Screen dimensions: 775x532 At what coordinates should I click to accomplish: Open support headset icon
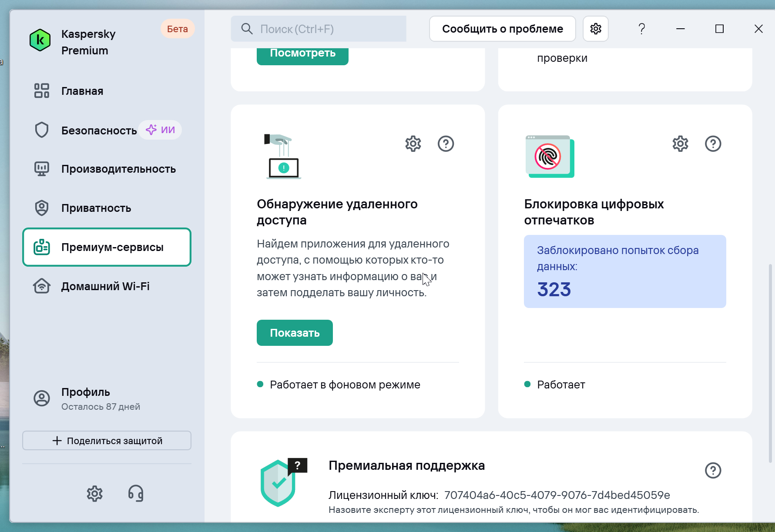[136, 493]
